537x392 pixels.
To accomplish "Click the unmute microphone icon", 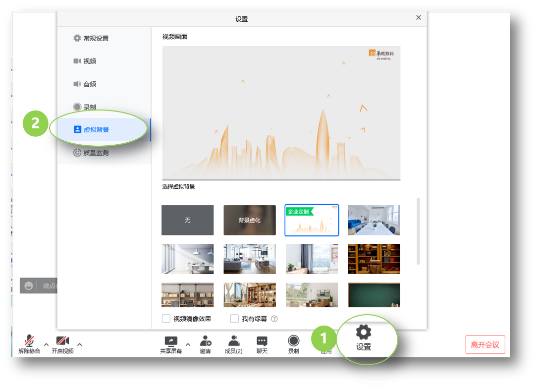I will coord(30,341).
